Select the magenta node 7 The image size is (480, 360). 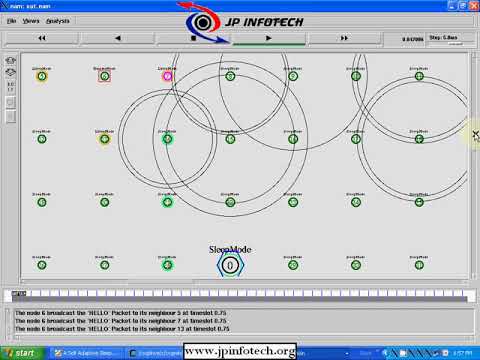[167, 76]
